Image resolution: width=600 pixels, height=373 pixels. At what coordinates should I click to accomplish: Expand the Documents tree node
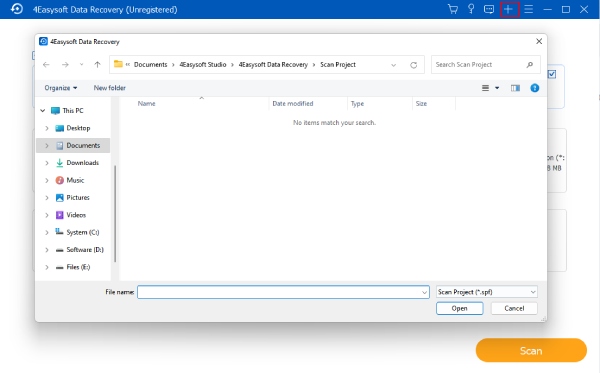tap(47, 145)
